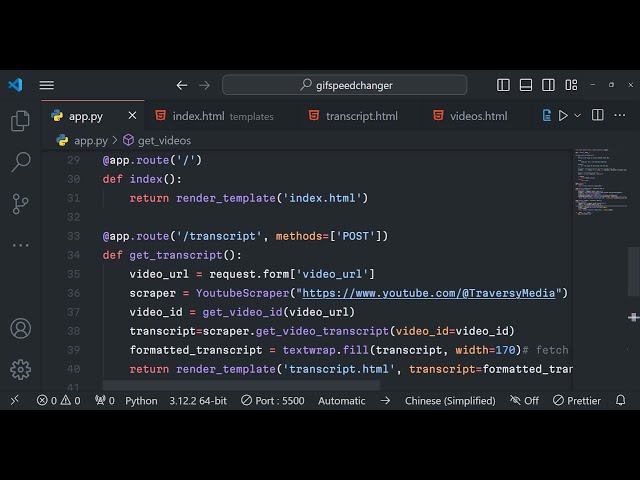Open the Manage gear settings icon
Screen dimensions: 640x480
[x=20, y=369]
